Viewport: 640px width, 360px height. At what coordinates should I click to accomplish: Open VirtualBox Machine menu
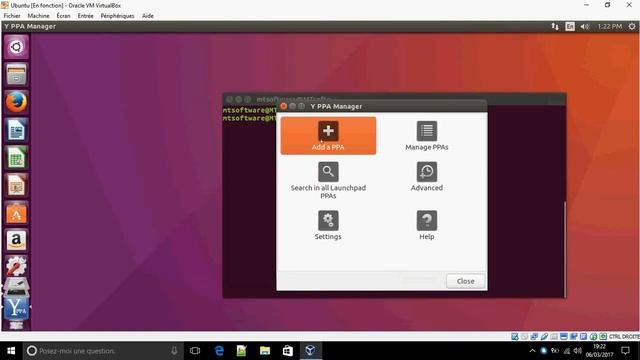coord(38,16)
